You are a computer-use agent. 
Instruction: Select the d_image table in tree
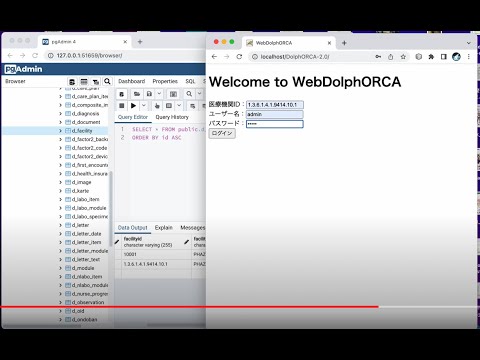[81, 182]
